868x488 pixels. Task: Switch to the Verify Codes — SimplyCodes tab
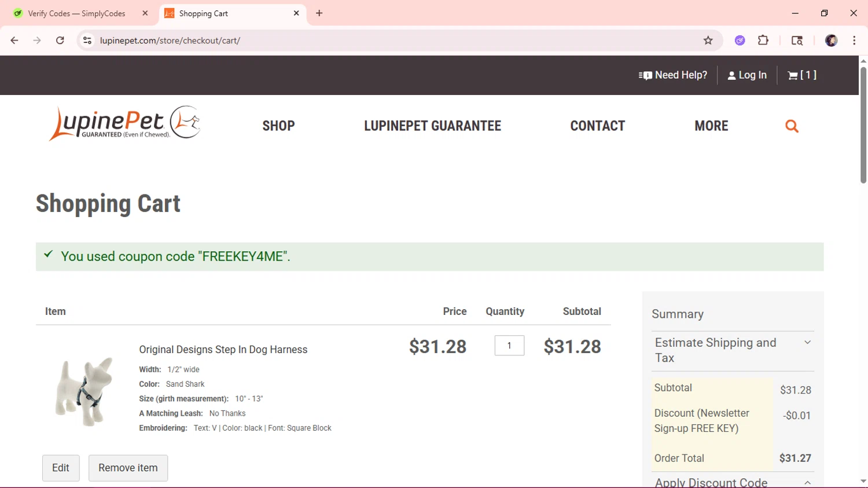76,13
